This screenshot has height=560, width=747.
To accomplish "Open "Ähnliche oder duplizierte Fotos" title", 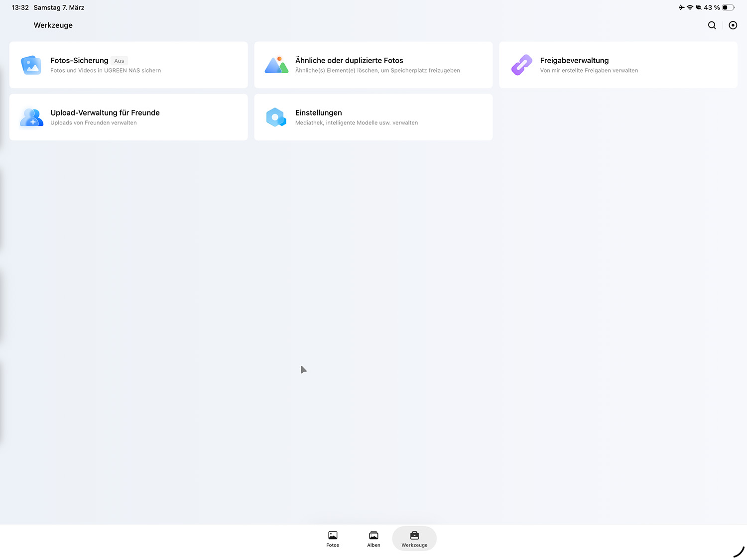I will tap(349, 60).
